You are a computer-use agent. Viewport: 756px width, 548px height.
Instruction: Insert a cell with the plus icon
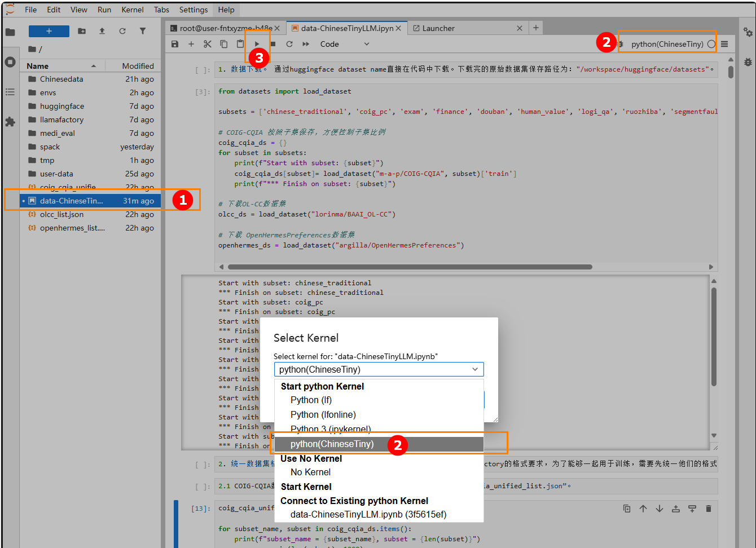[191, 44]
